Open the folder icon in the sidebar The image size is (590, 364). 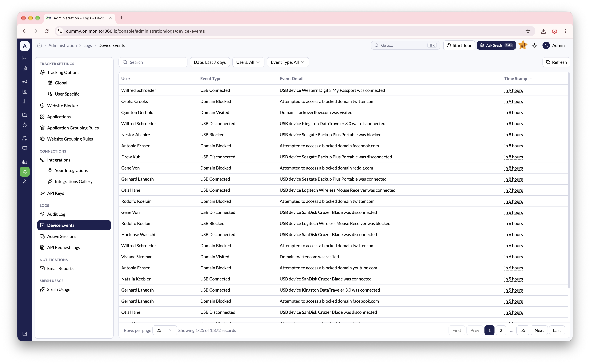(25, 115)
